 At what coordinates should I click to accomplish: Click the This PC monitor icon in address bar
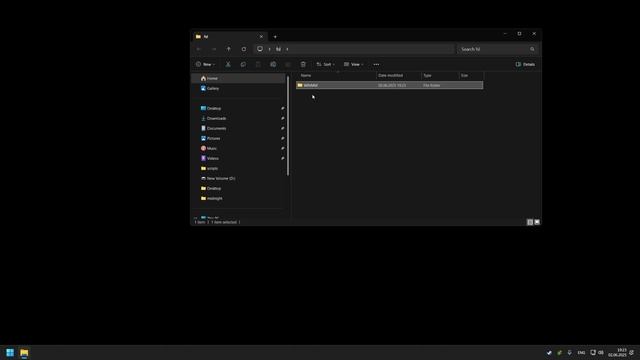tap(260, 49)
